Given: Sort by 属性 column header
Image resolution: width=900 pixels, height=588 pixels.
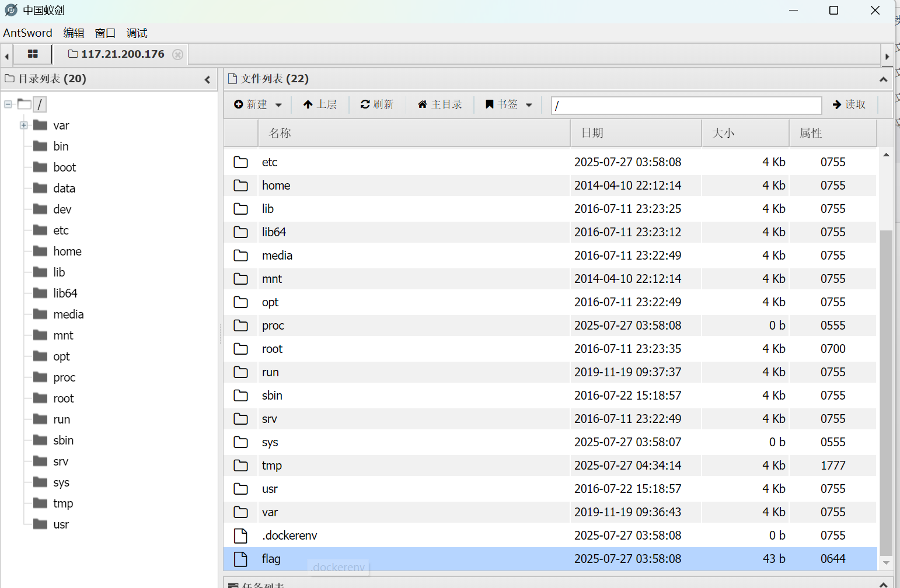Looking at the screenshot, I should point(833,133).
